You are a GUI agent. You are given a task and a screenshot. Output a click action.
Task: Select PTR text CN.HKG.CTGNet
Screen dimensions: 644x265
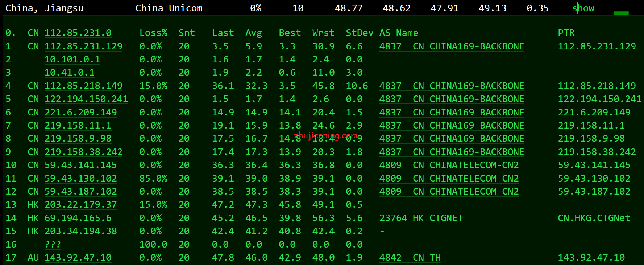click(594, 218)
